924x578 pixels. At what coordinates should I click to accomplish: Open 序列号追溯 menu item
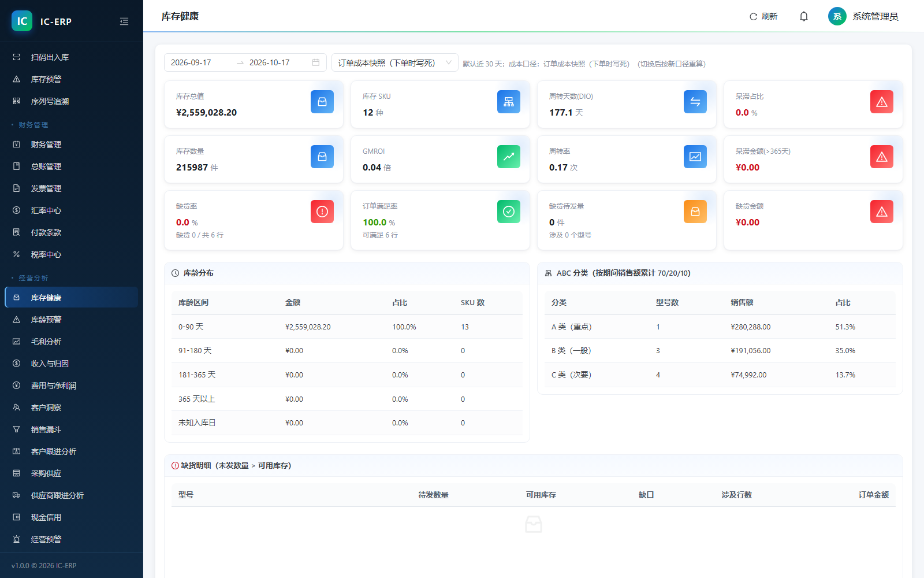pyautogui.click(x=72, y=101)
